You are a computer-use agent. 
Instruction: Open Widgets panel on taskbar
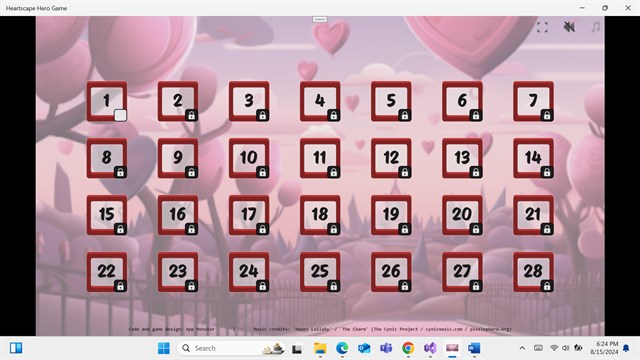tap(16, 348)
